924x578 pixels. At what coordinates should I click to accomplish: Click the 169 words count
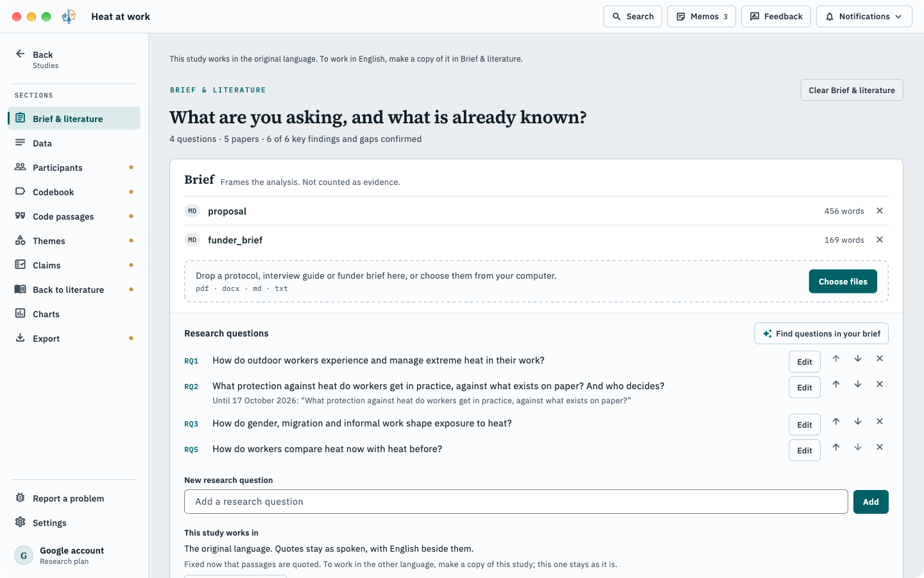[844, 240]
